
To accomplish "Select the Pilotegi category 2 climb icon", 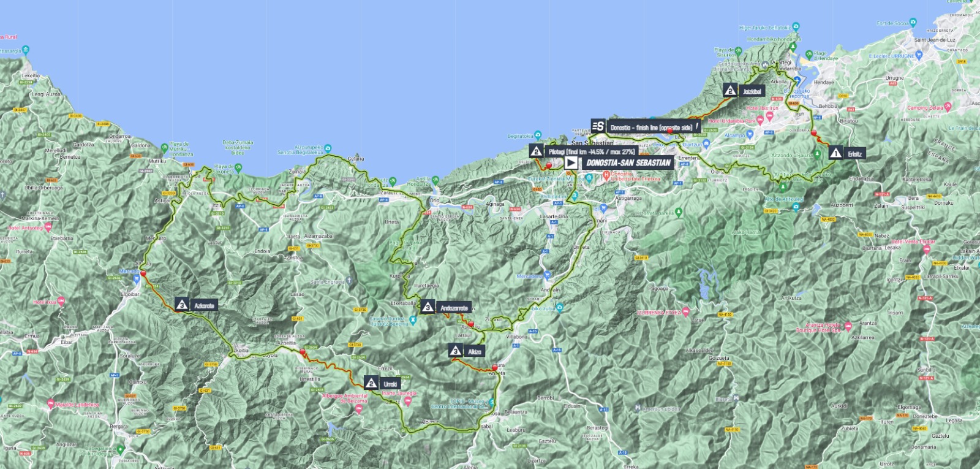I will [537, 151].
